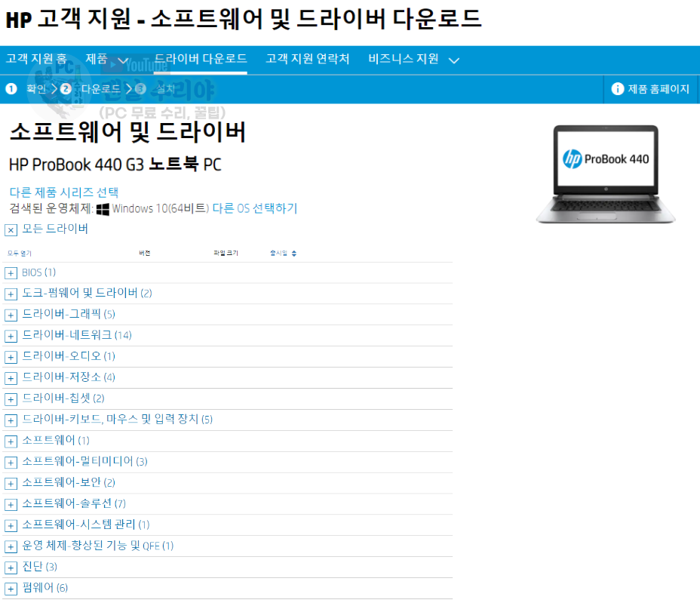Open 소프트웨어 (1) category link
This screenshot has height=603, width=700.
(x=56, y=440)
